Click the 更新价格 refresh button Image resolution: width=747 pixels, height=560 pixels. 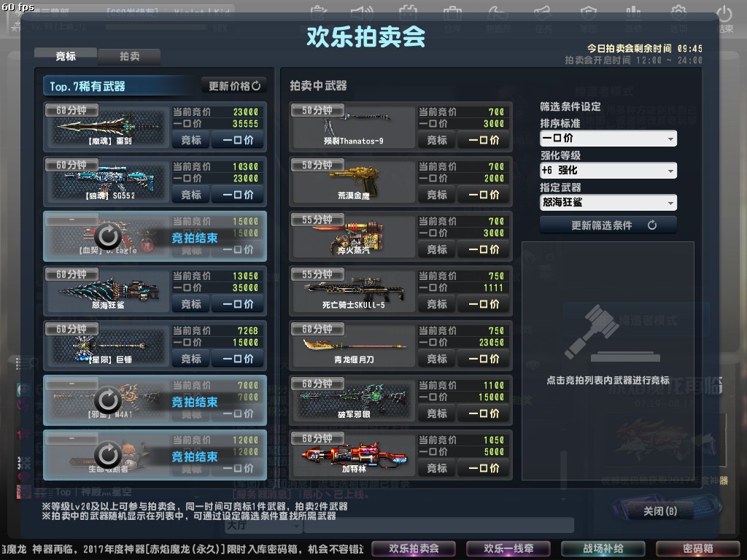coord(234,86)
